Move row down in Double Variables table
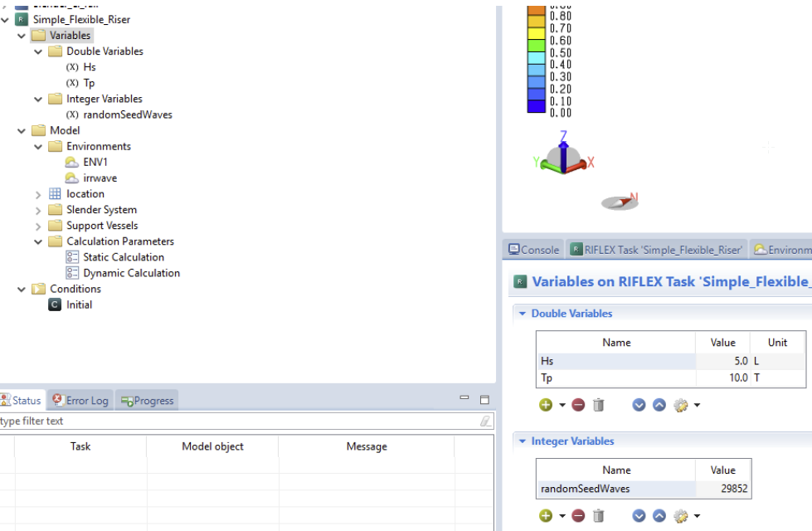This screenshot has height=531, width=812. click(639, 405)
